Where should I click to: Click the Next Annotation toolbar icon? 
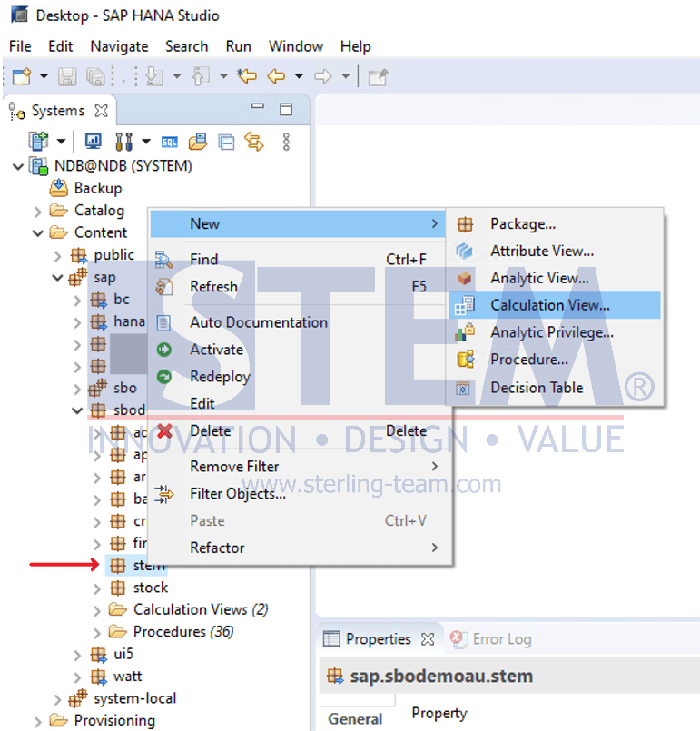pos(154,76)
